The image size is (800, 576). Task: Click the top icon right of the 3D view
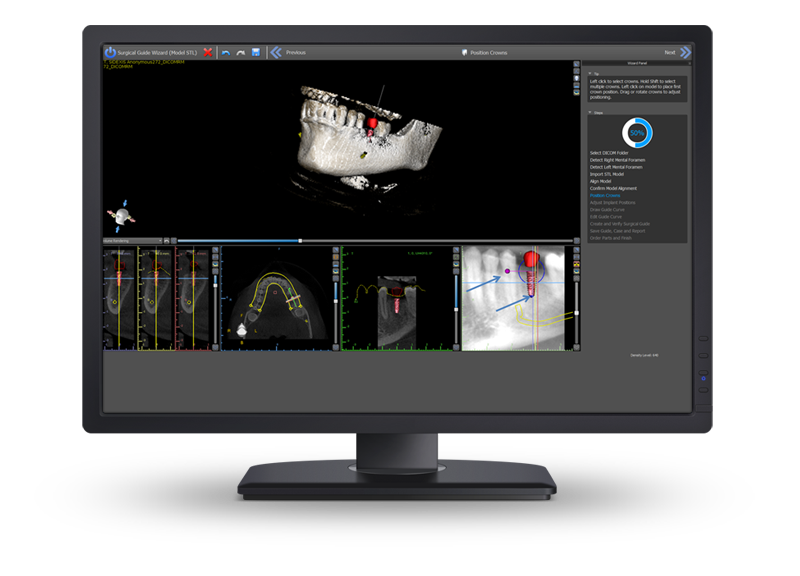pyautogui.click(x=577, y=64)
